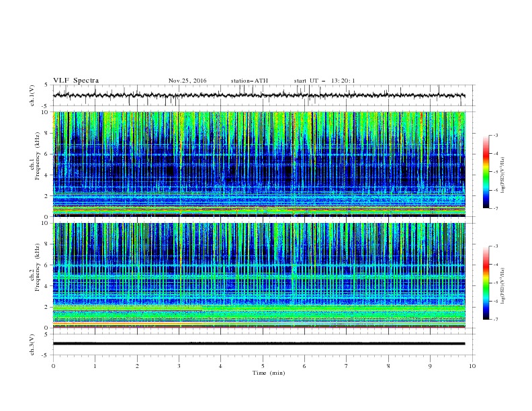Click the ch.3 voltage waveform trace

pos(259,344)
